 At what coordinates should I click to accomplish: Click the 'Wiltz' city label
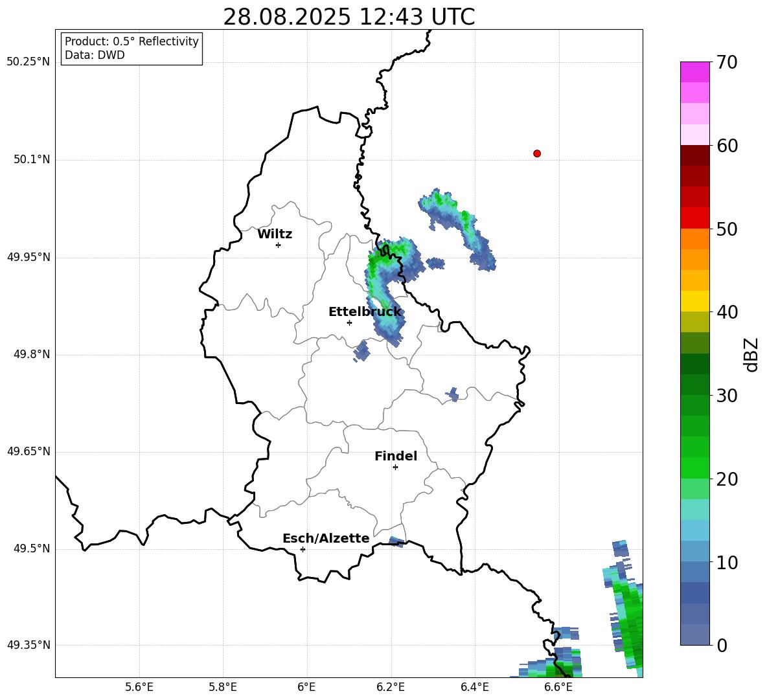coord(275,234)
